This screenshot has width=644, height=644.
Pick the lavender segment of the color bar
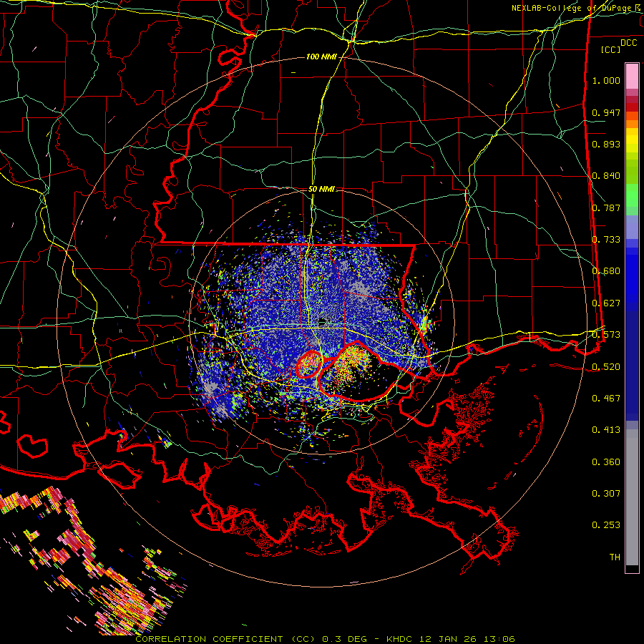coord(632,228)
